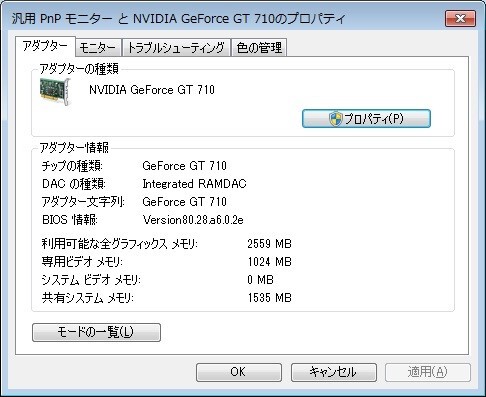This screenshot has height=397, width=486.
Task: Confirm with the OK button
Action: pos(239,372)
